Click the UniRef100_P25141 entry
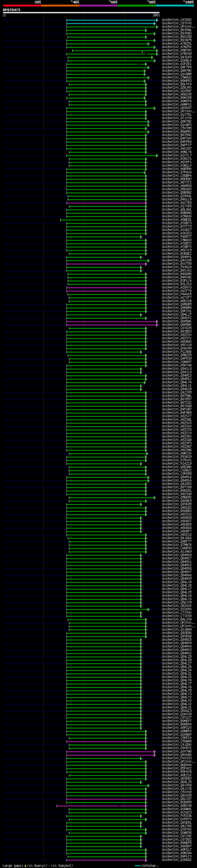This screenshot has width=197, height=868. click(x=177, y=460)
